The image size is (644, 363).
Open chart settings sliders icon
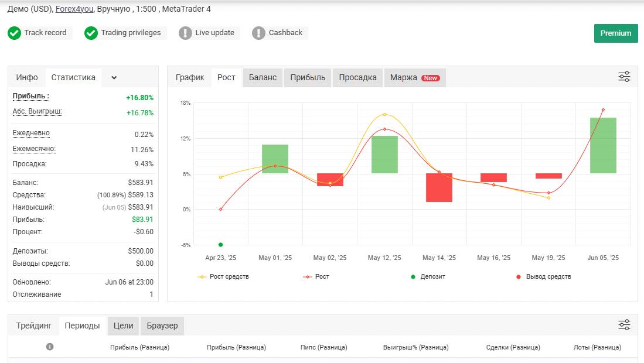tap(624, 77)
